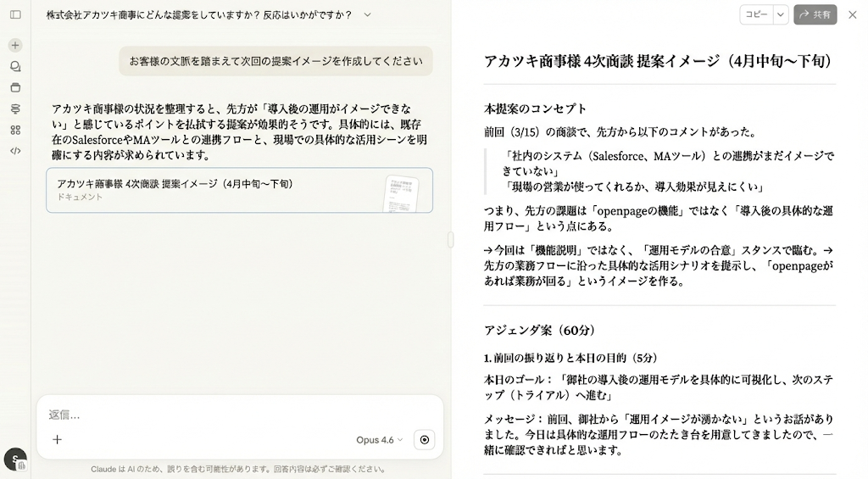The width and height of the screenshot is (868, 479).
Task: Open the アカツキ商事様 4次商談 document card
Action: [x=239, y=190]
